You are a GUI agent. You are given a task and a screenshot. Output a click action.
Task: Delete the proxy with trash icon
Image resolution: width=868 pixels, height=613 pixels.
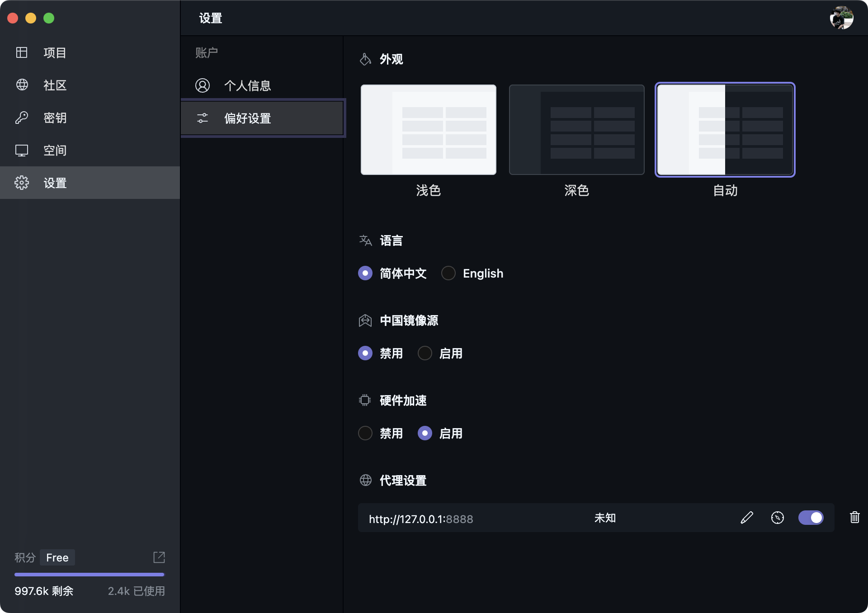[x=854, y=518]
